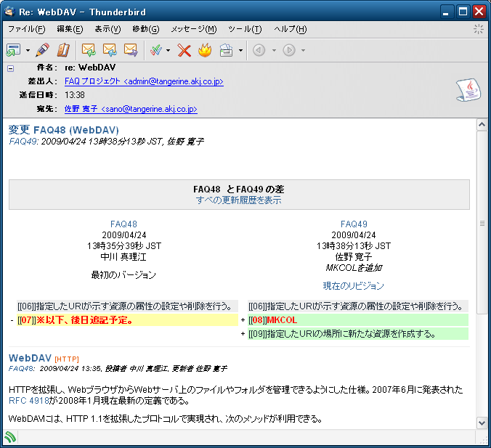Screen dimensions: 491x448
Task: Click the vertical scrollbar thumb
Action: 482,222
